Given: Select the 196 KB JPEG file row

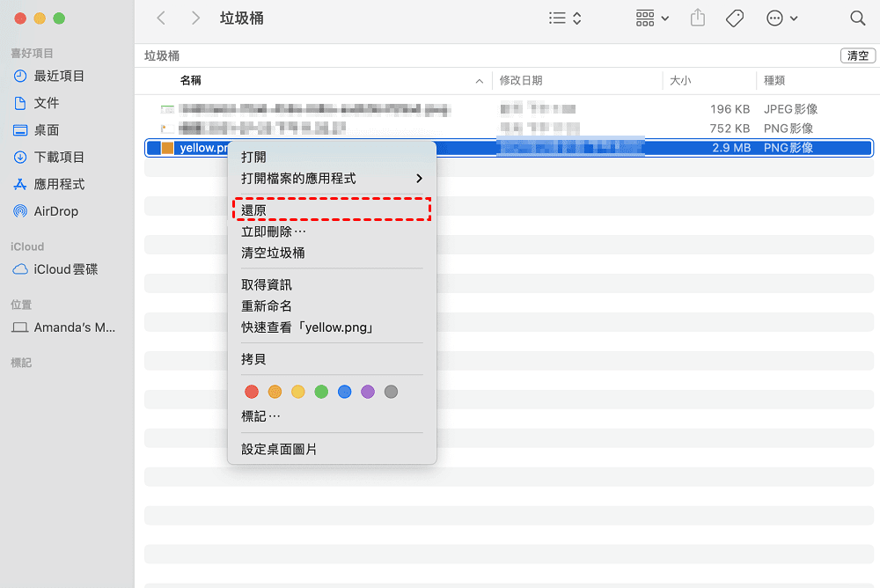Looking at the screenshot, I should [x=509, y=109].
